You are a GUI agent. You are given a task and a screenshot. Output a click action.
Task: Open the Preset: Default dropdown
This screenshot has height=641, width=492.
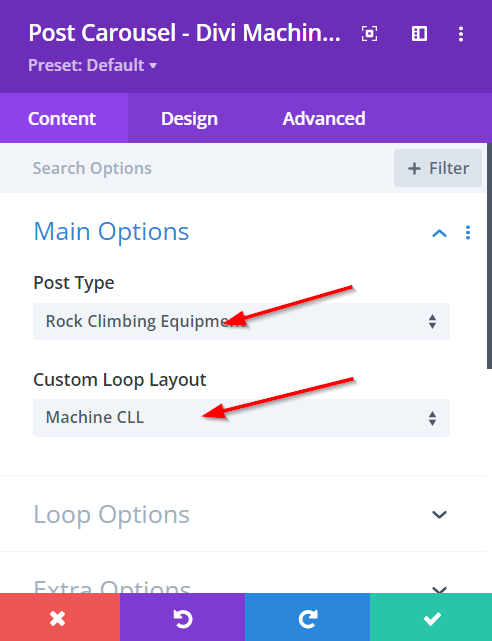click(92, 65)
